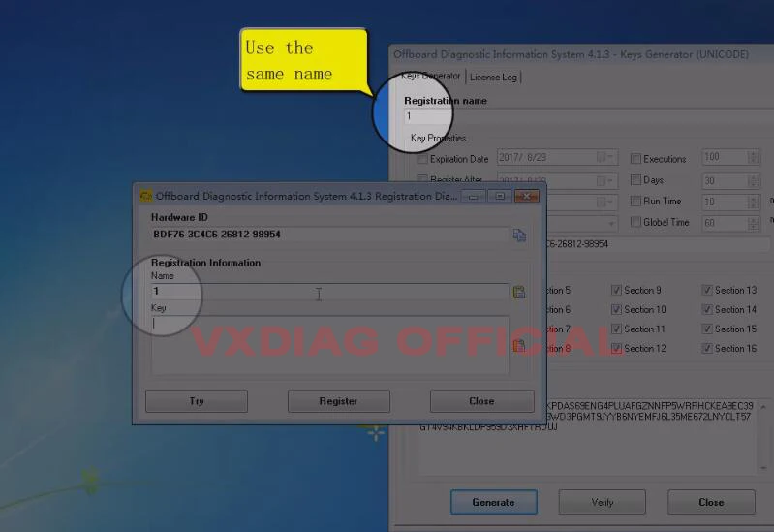Tick the Days checkbox
The width and height of the screenshot is (774, 532).
point(635,180)
